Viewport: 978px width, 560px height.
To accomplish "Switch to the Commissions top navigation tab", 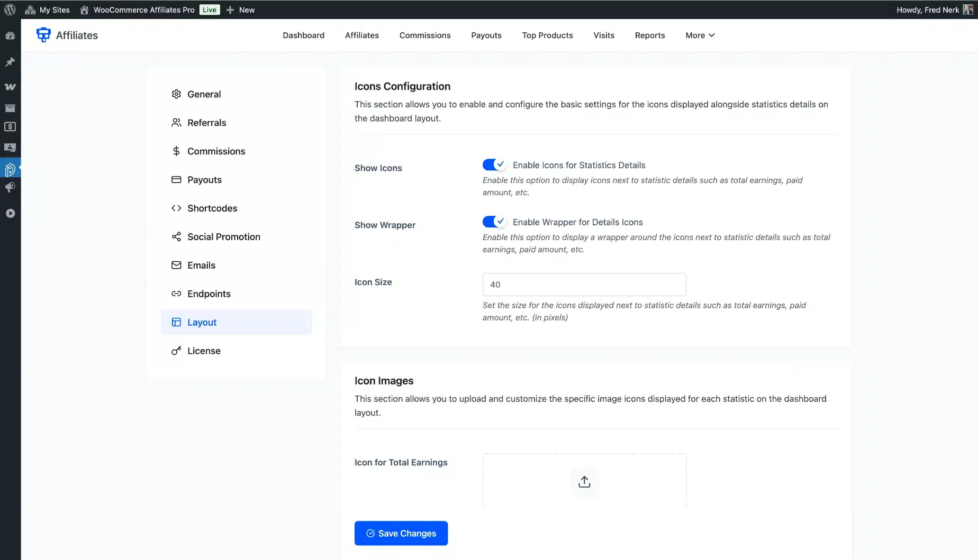I will [424, 35].
